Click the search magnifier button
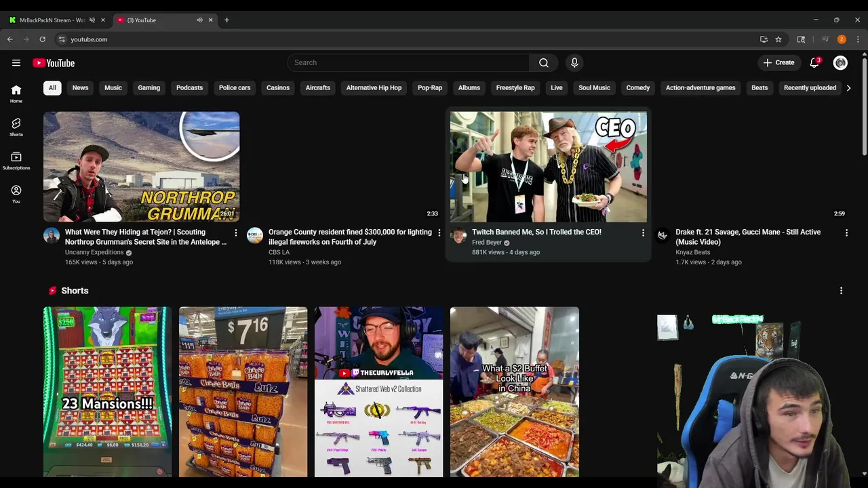The image size is (868, 488). click(544, 63)
